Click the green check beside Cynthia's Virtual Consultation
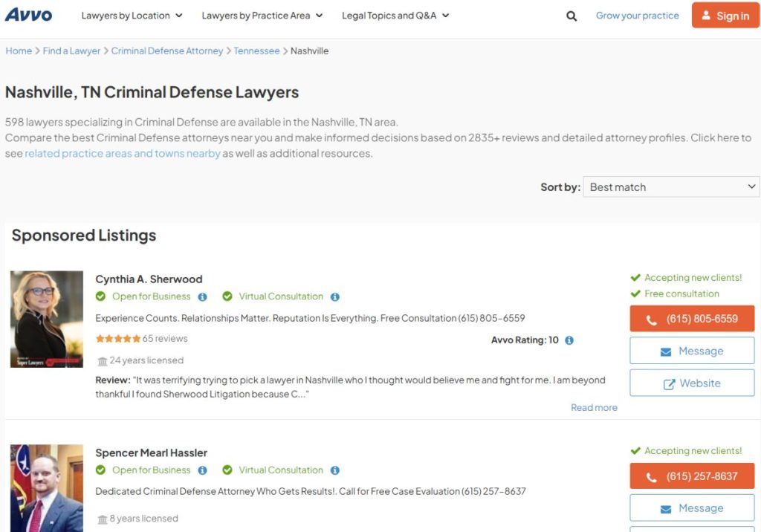 (227, 296)
